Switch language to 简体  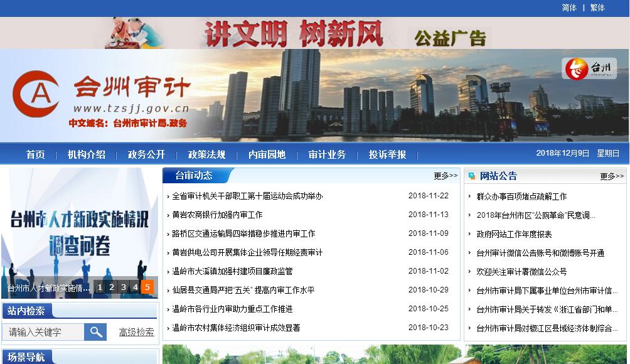569,8
